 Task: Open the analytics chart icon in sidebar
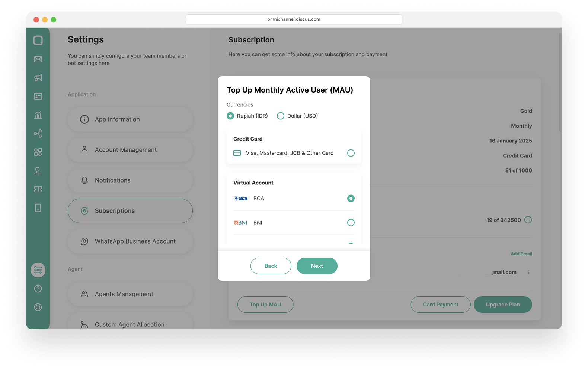(x=38, y=115)
